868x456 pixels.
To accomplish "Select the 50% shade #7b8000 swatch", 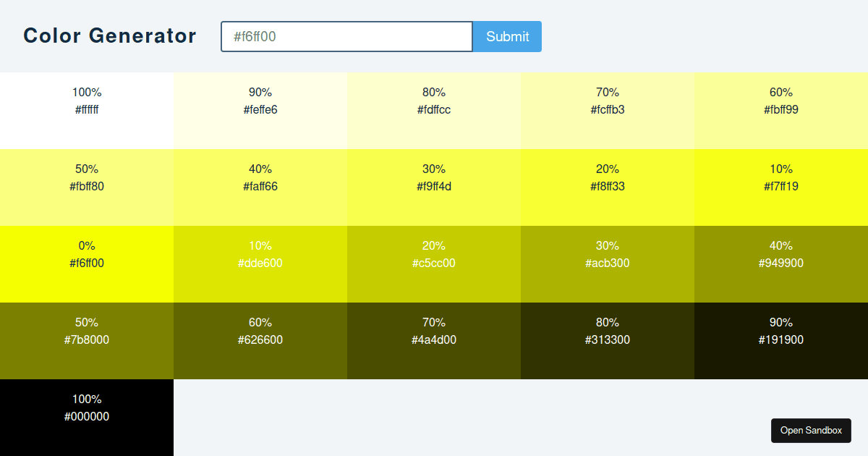I will [87, 340].
